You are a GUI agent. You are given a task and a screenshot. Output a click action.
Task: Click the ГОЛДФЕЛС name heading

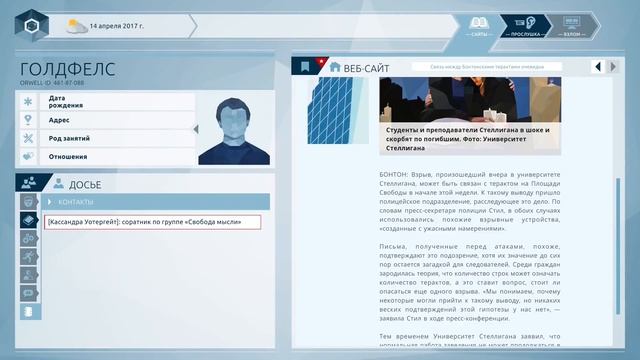[68, 69]
